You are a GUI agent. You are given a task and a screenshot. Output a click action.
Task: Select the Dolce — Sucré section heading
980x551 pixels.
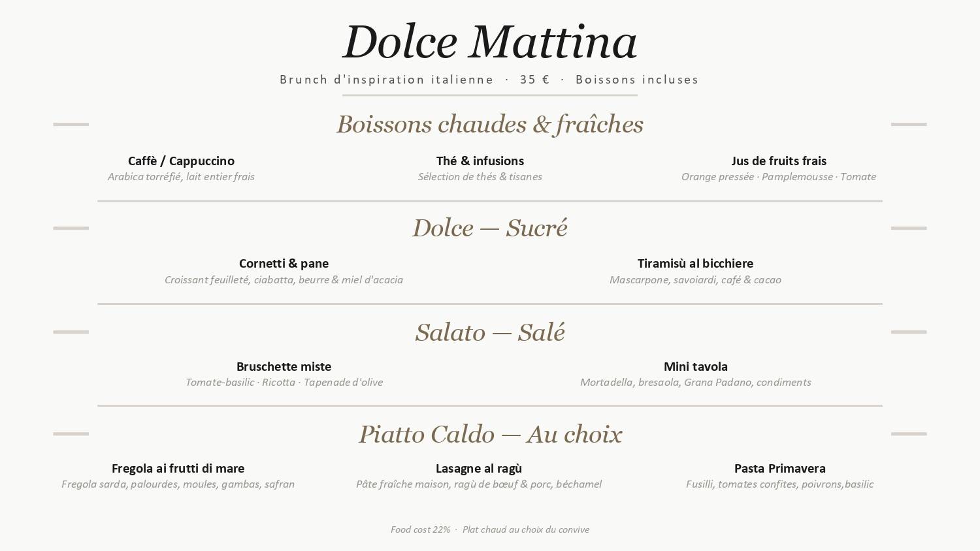point(490,228)
